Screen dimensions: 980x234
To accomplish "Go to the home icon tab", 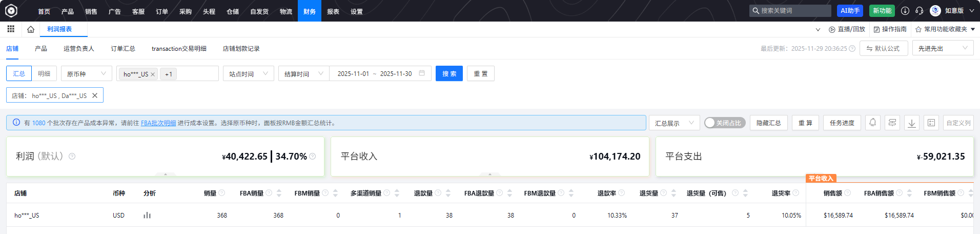I will (x=31, y=29).
